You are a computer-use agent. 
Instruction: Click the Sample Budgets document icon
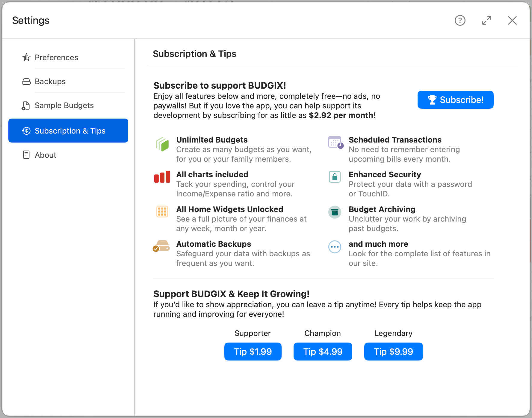tap(26, 106)
